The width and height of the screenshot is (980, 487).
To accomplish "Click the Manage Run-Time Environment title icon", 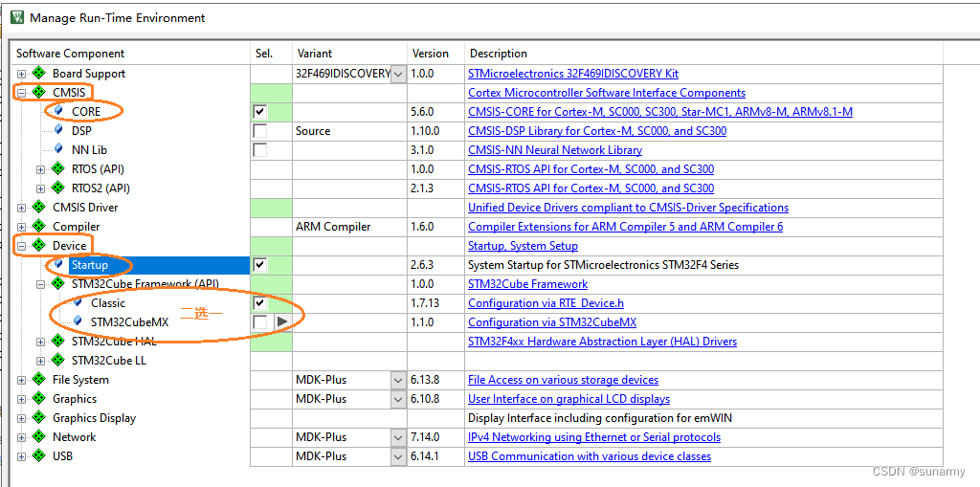I will (17, 17).
